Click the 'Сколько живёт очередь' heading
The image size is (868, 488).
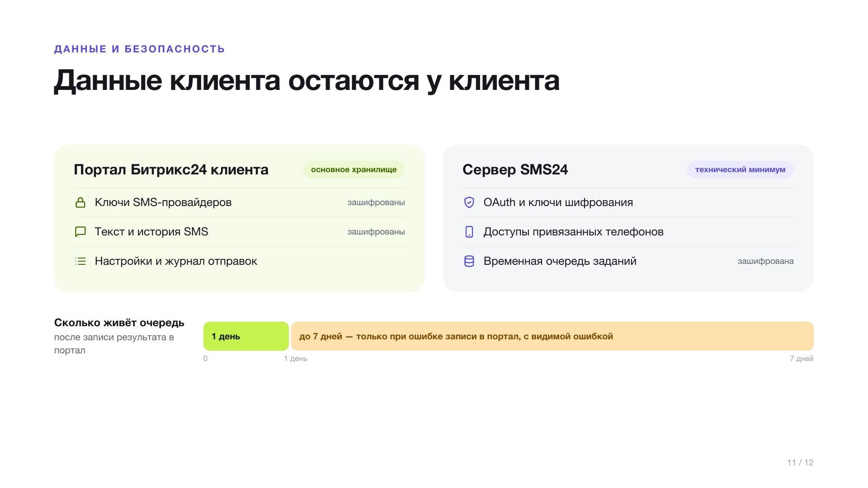click(119, 323)
